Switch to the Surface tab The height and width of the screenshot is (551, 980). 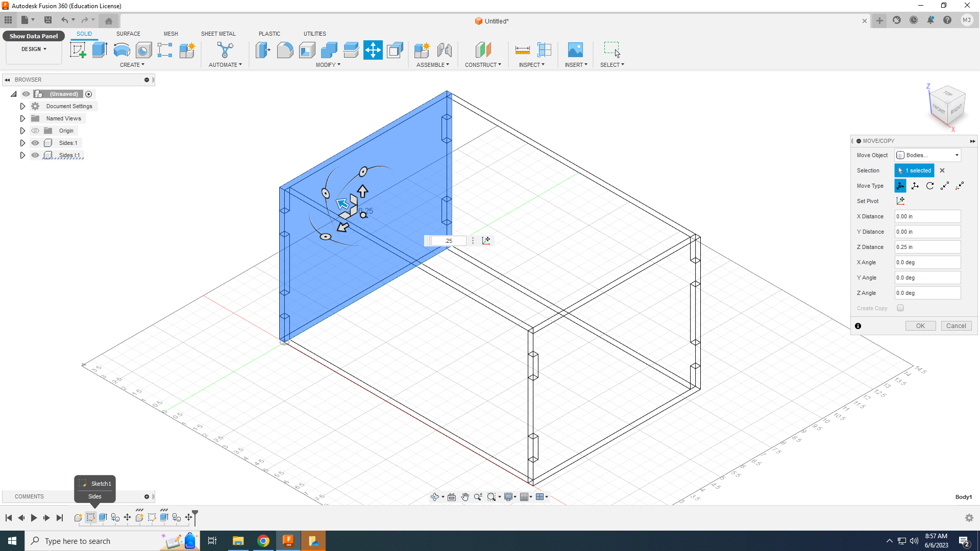click(x=128, y=34)
